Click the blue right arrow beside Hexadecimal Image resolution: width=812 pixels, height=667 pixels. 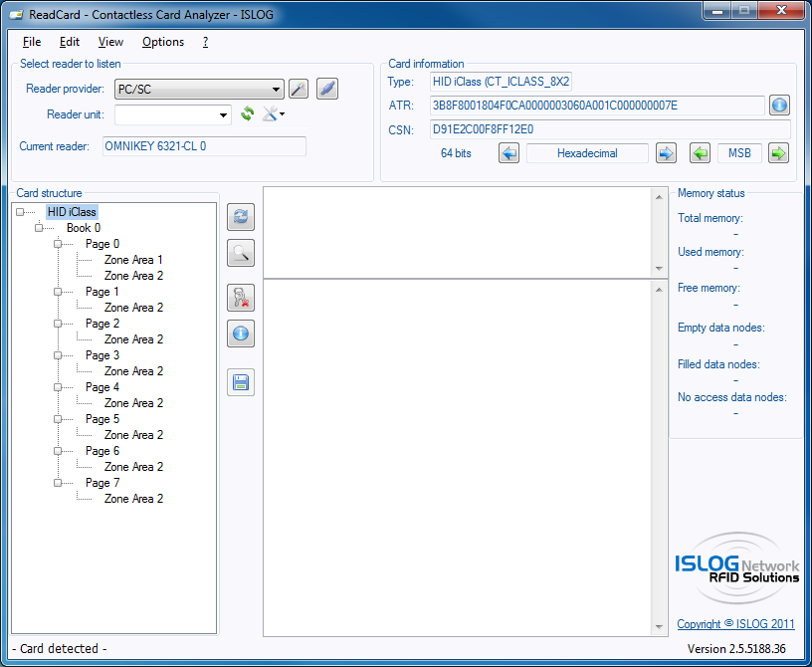[666, 153]
